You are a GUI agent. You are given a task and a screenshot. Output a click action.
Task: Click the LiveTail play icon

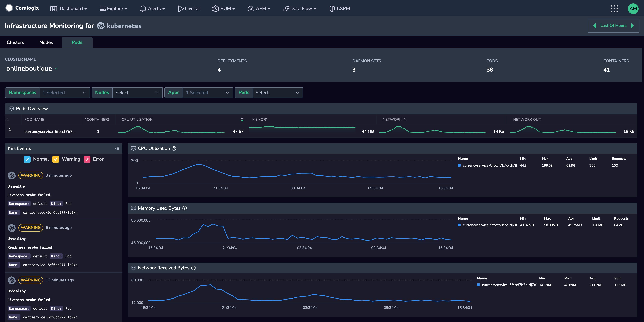tap(180, 9)
